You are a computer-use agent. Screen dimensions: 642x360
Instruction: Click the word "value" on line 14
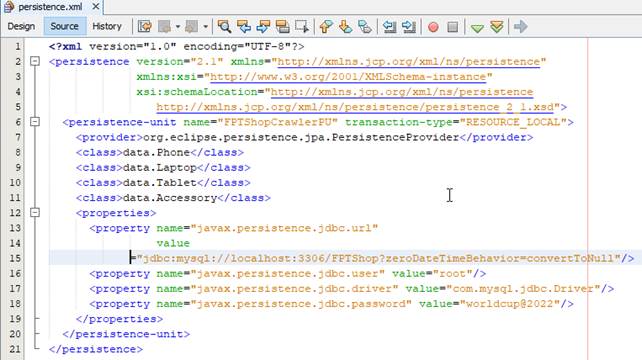point(173,243)
